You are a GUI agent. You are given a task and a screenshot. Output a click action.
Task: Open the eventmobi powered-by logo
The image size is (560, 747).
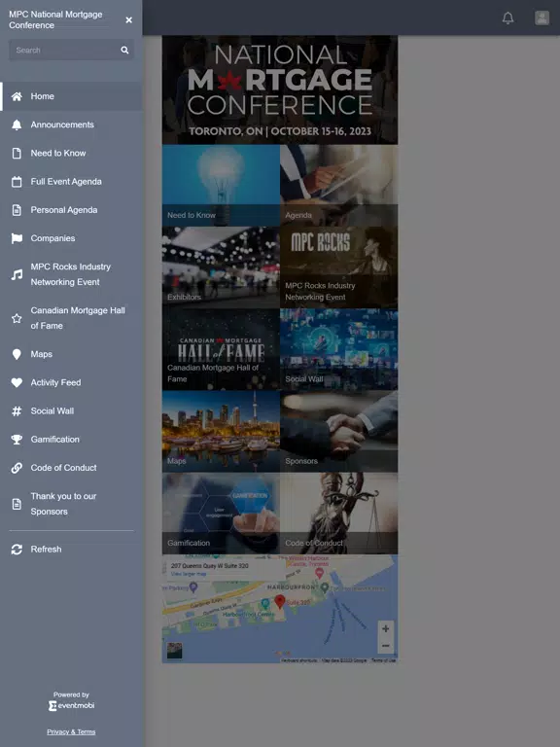pos(71,705)
